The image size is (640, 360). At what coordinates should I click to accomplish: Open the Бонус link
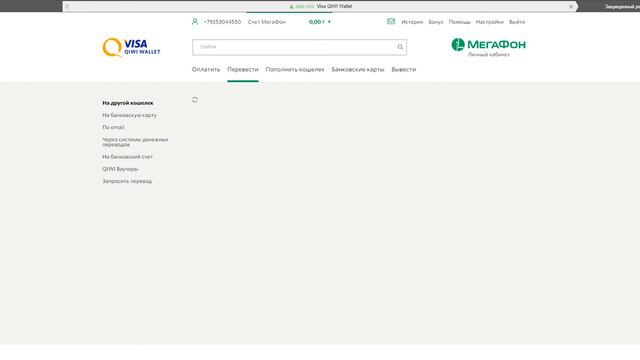click(x=436, y=22)
